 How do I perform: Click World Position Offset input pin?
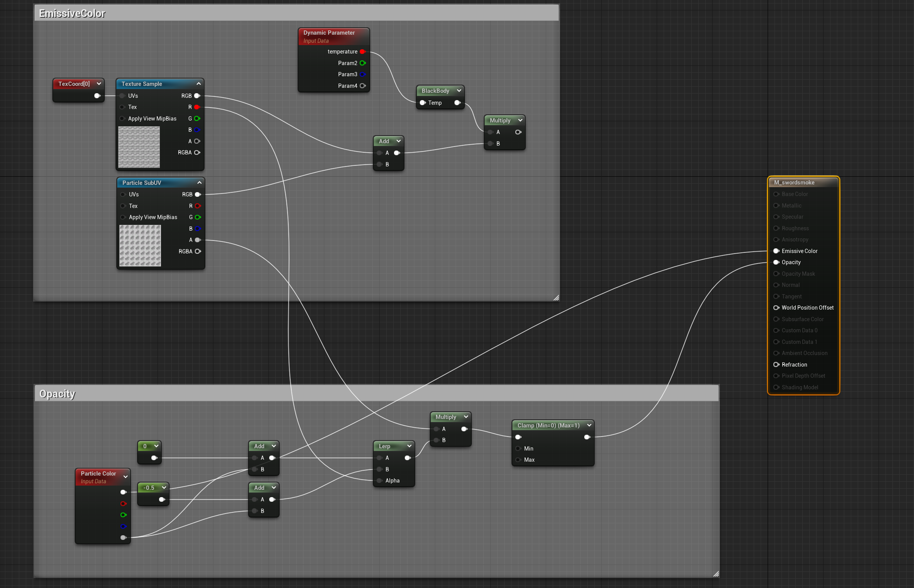(x=776, y=308)
